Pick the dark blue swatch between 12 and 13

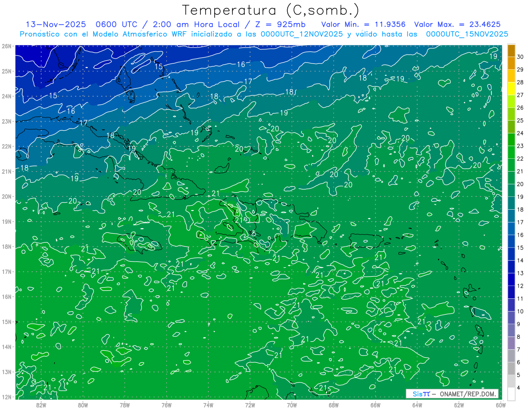pyautogui.click(x=511, y=279)
